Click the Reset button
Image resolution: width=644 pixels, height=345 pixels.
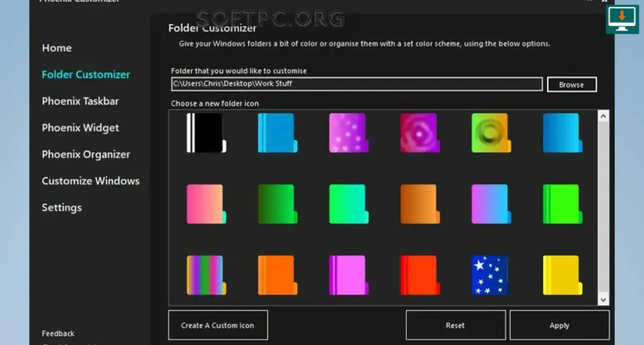point(455,325)
